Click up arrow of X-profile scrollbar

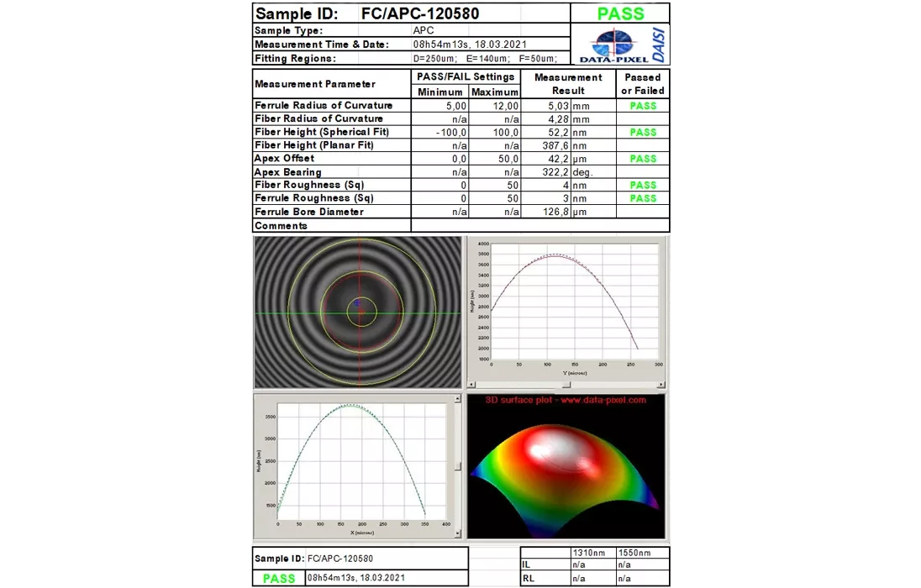click(x=458, y=399)
